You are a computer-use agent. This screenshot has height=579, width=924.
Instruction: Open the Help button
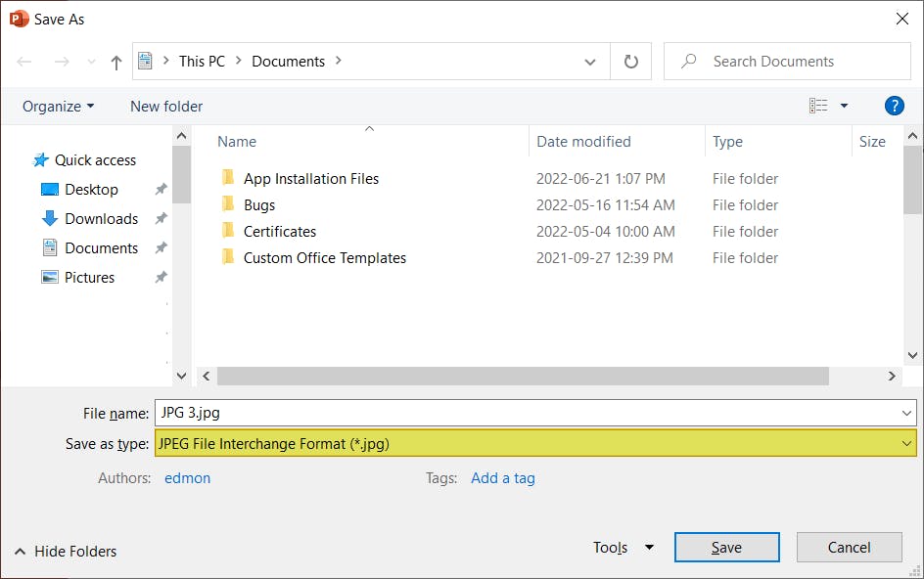[x=895, y=106]
